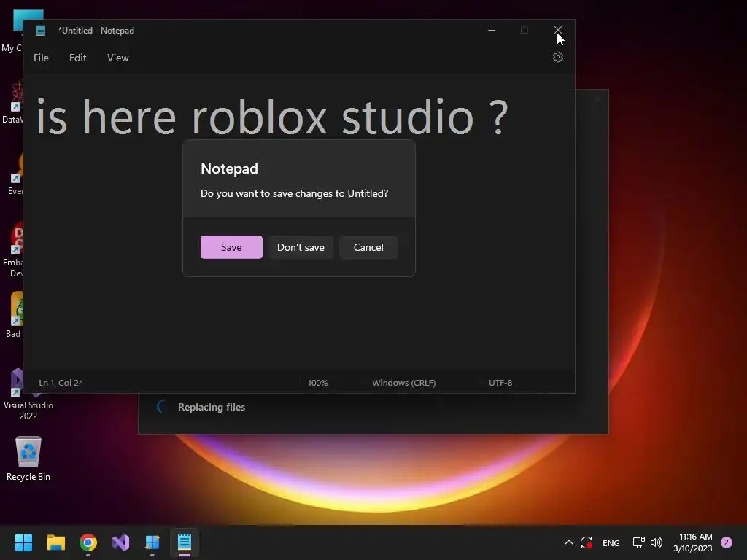
Task: Click the spinner beside Replacing files
Action: (x=162, y=407)
